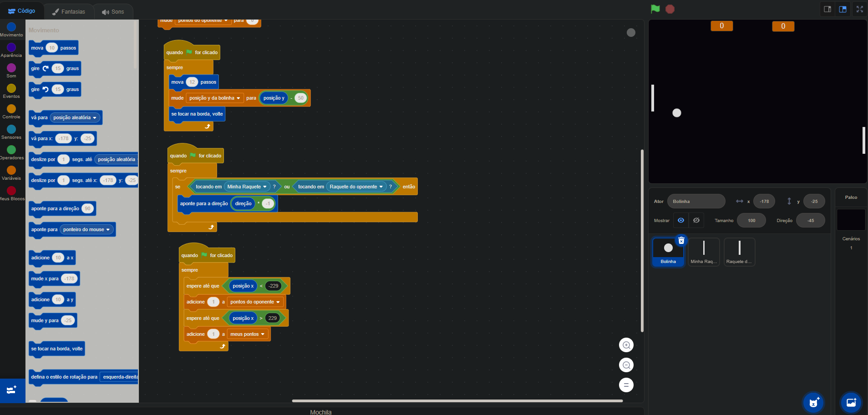Screen dimensions: 868x415
Task: Open 'posição aleatória' dropdown in deslize por block
Action: (x=117, y=160)
